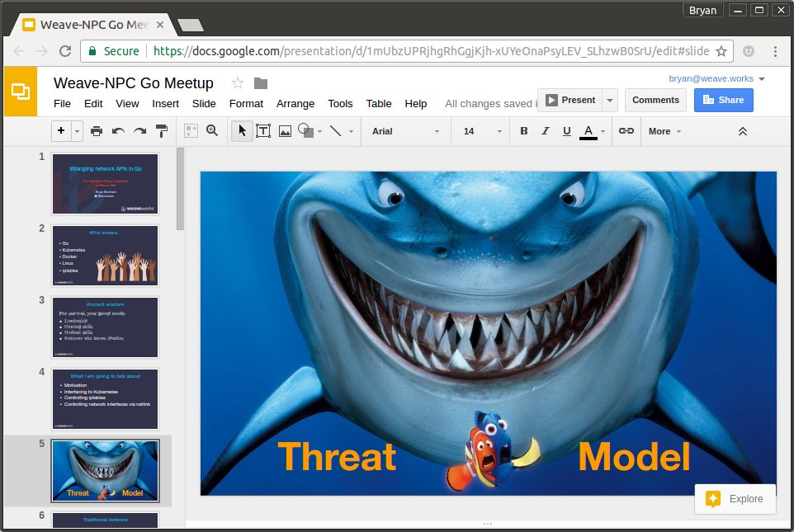This screenshot has width=794, height=532.
Task: Select slide 6 Traditional defence thumbnail
Action: point(106,520)
